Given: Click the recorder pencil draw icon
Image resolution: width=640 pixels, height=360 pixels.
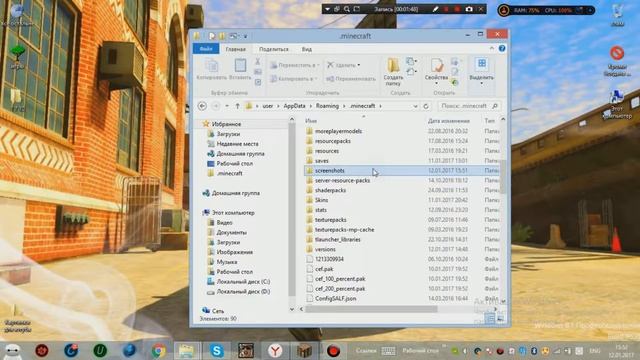Looking at the screenshot, I should [x=436, y=9].
